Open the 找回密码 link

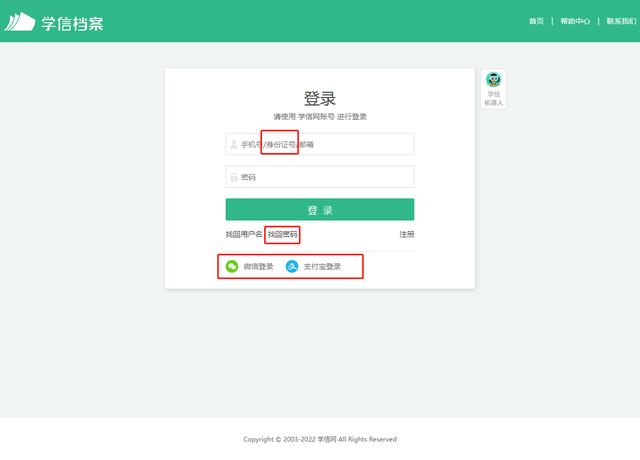pyautogui.click(x=282, y=234)
